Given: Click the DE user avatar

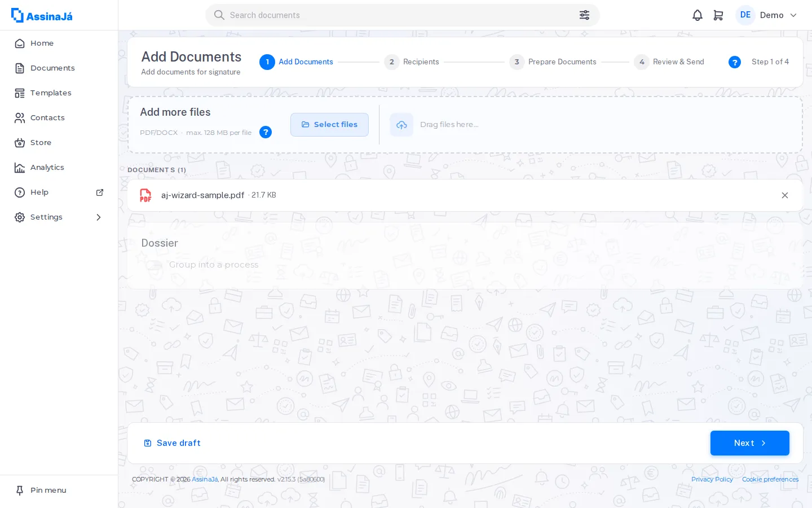Looking at the screenshot, I should click(745, 15).
